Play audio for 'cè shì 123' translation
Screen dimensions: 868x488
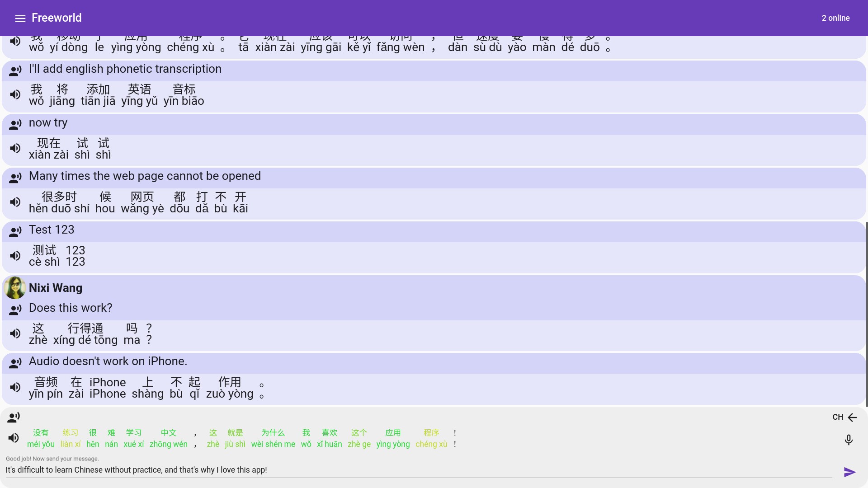point(15,256)
